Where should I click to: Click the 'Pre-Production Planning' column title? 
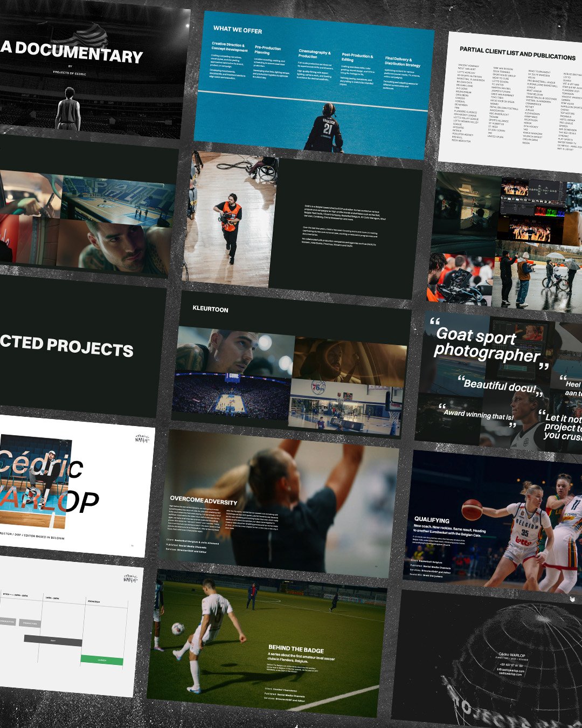268,50
